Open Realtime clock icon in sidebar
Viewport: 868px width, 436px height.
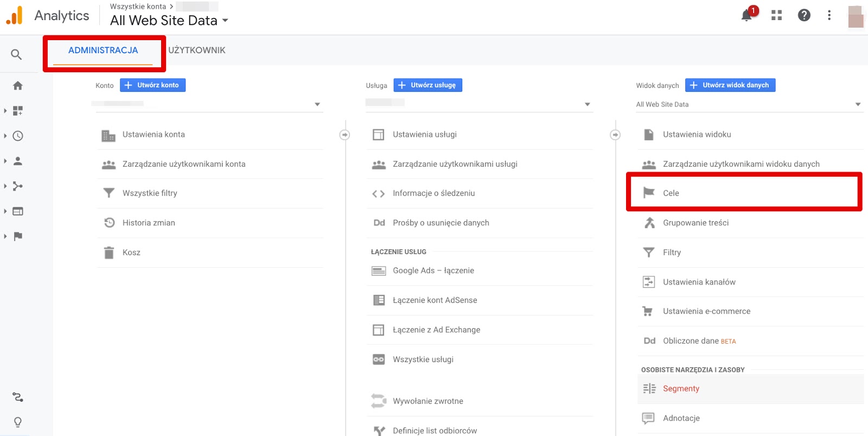18,136
